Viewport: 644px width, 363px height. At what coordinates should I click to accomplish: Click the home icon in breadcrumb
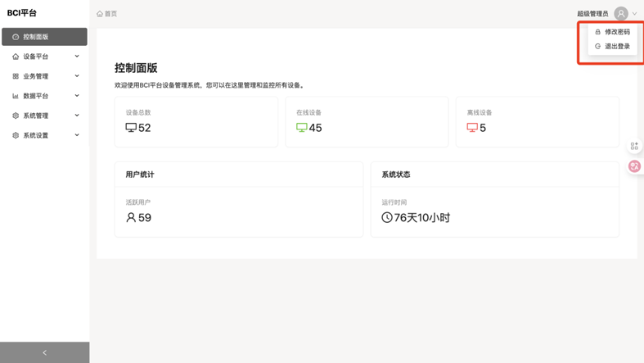[x=100, y=14]
